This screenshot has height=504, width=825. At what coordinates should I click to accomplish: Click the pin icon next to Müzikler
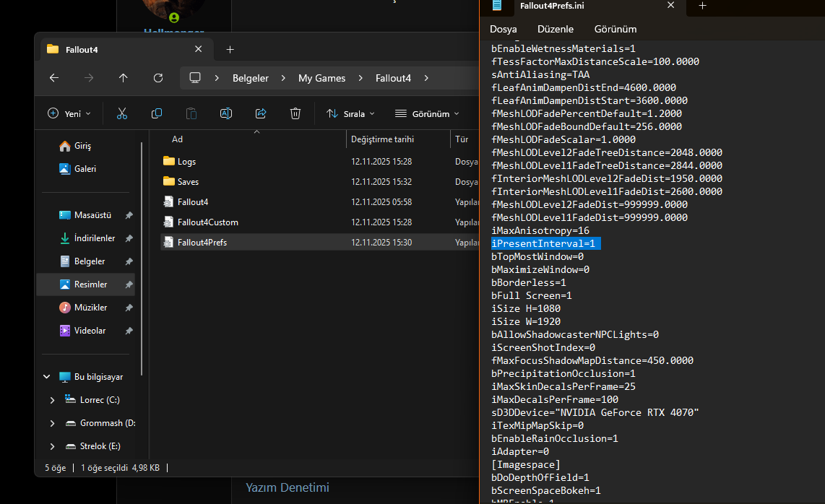click(129, 308)
